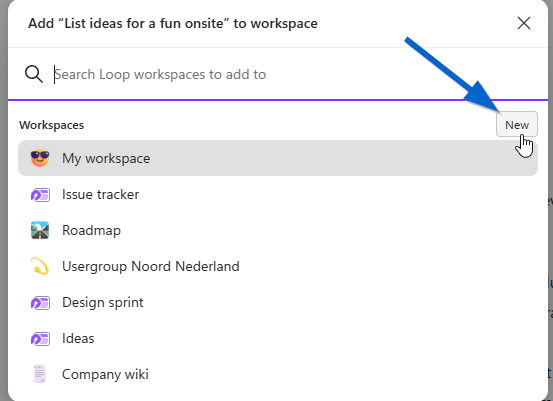
Task: Click the Design sprint workspace icon
Action: [40, 302]
